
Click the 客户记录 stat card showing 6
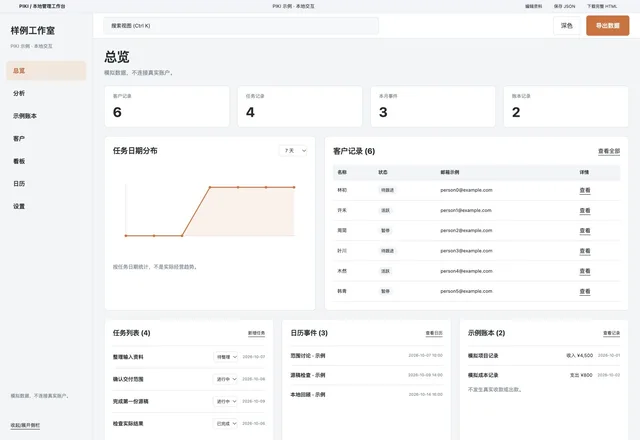(167, 106)
